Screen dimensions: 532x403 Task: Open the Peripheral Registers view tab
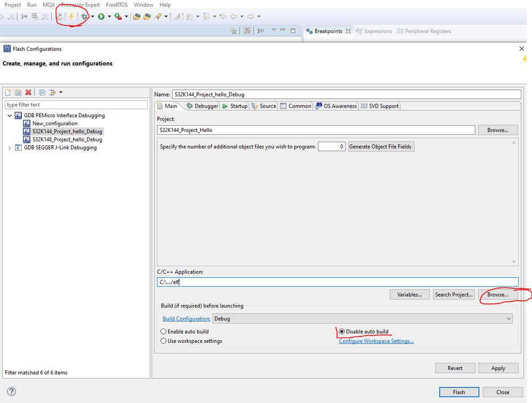click(424, 31)
